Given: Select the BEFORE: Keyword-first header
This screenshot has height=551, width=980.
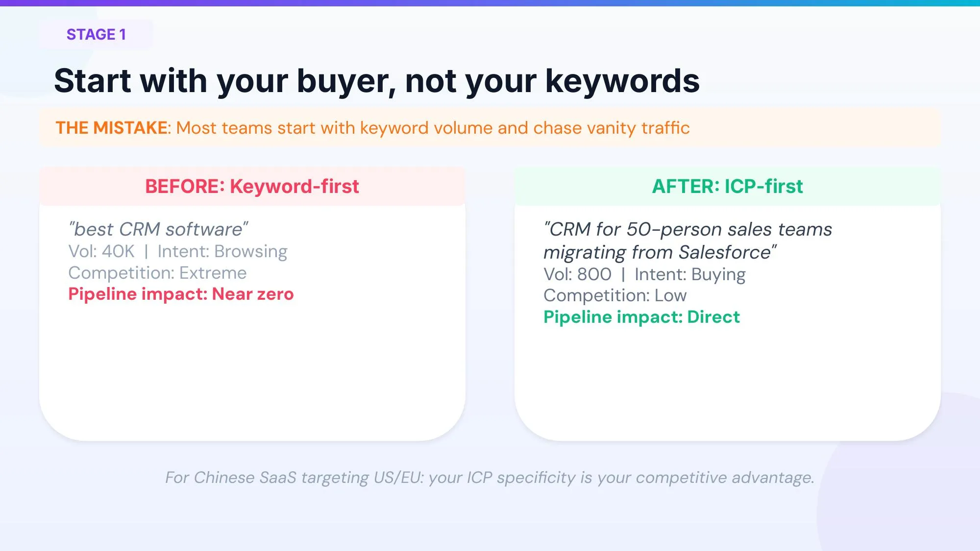Looking at the screenshot, I should [x=252, y=187].
